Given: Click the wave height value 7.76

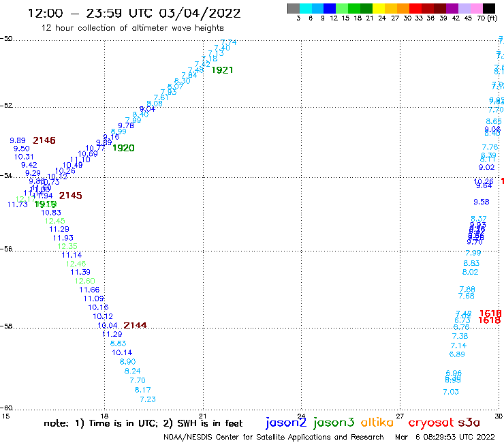Looking at the screenshot, I should pos(490,147).
